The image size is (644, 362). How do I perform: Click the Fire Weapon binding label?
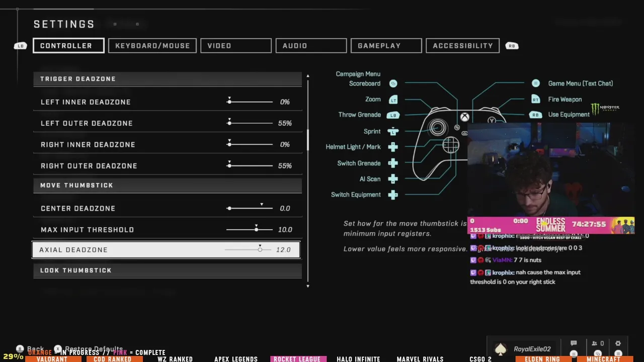click(565, 100)
